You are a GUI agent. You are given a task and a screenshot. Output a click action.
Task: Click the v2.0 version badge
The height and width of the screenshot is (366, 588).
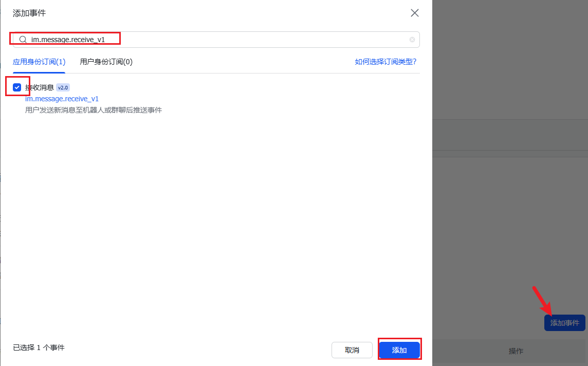click(63, 87)
